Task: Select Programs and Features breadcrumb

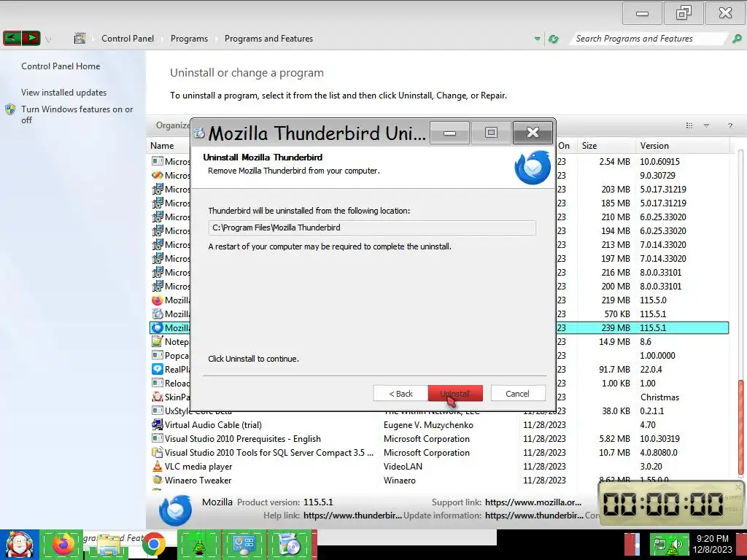Action: coord(268,39)
